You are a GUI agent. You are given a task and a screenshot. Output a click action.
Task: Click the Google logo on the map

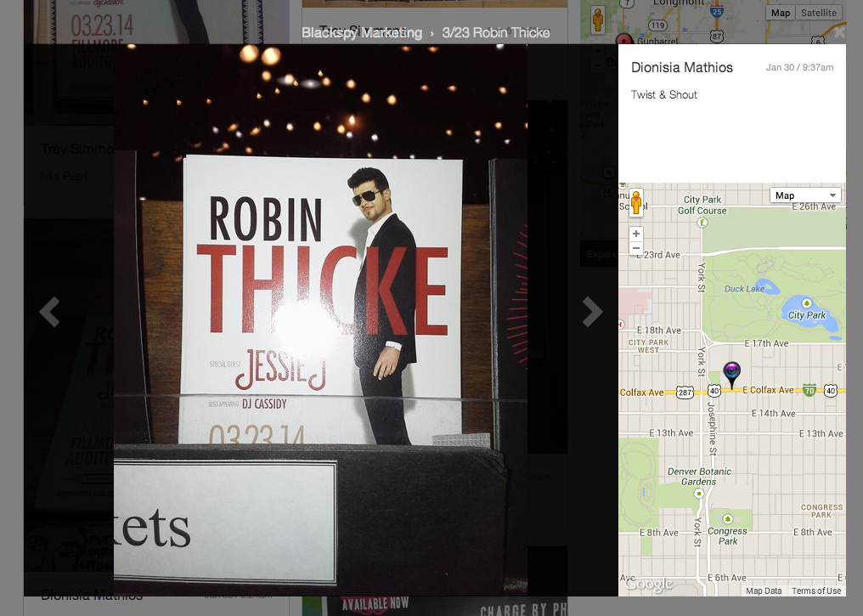(649, 584)
